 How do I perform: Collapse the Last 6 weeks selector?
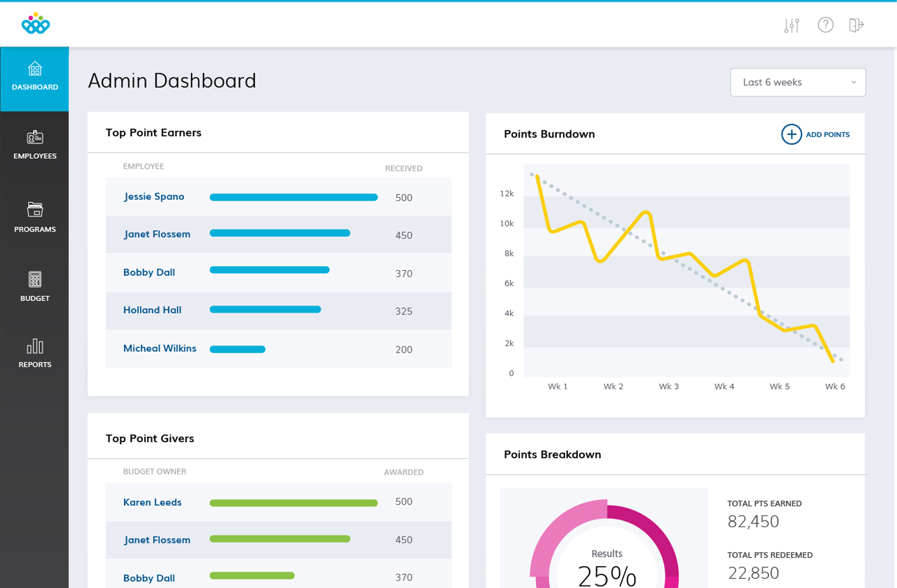[x=854, y=82]
